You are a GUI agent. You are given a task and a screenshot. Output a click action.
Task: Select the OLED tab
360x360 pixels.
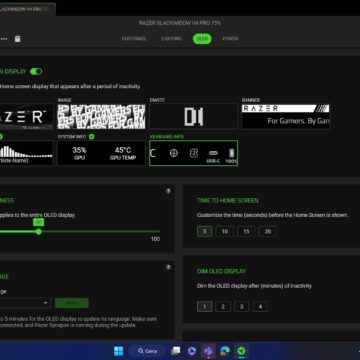(x=202, y=39)
